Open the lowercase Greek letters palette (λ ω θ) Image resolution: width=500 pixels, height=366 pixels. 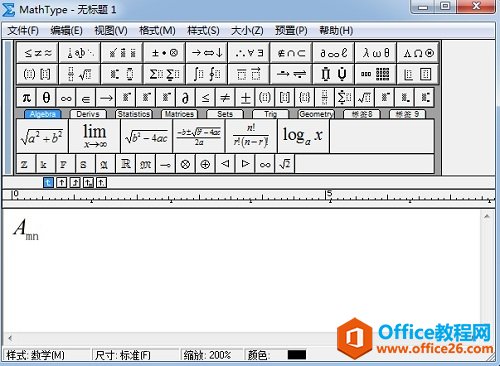coord(376,53)
